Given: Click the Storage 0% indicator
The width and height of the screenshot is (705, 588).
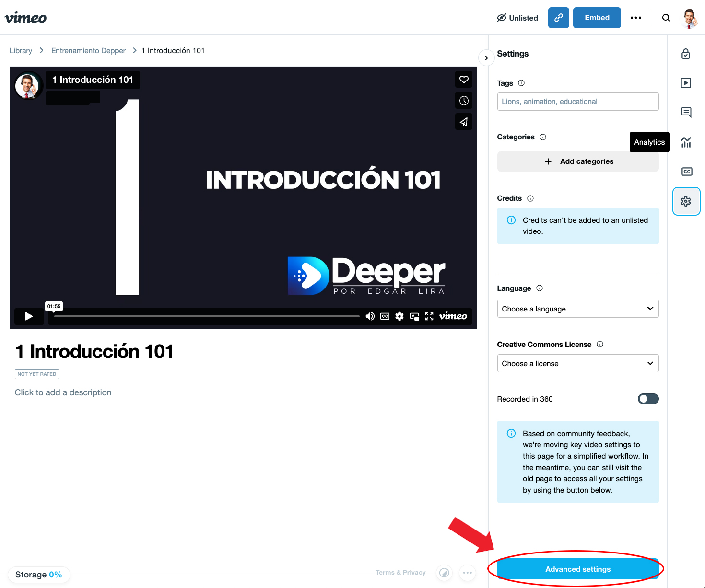Looking at the screenshot, I should (x=39, y=575).
